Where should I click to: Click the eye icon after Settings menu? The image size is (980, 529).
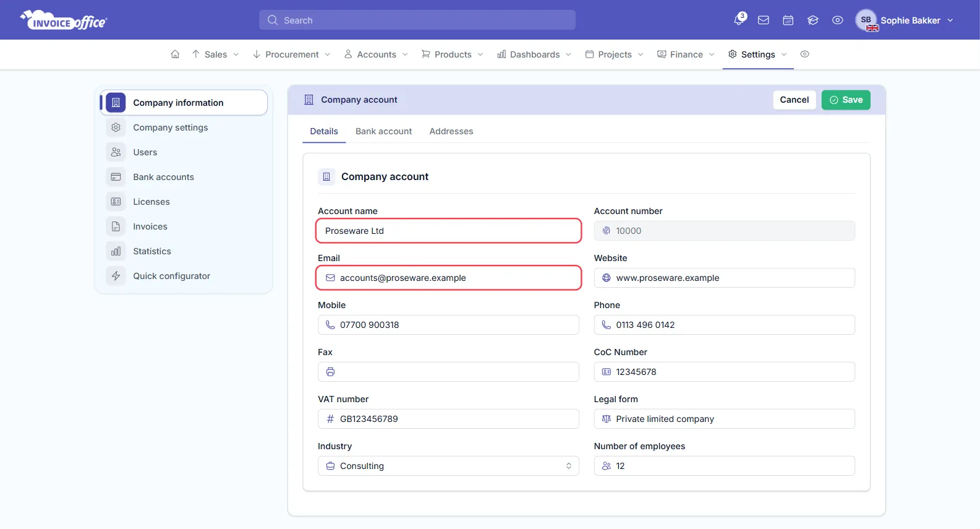coord(804,54)
